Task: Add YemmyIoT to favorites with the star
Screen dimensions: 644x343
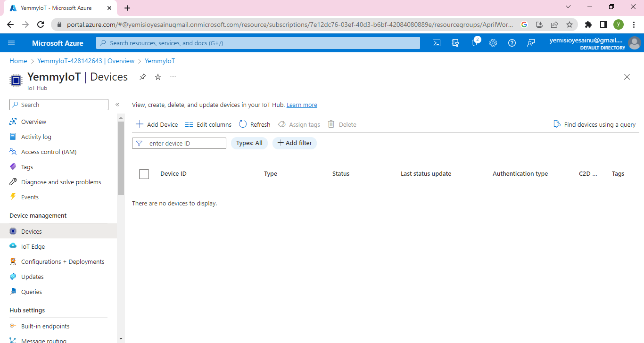Action: click(158, 77)
